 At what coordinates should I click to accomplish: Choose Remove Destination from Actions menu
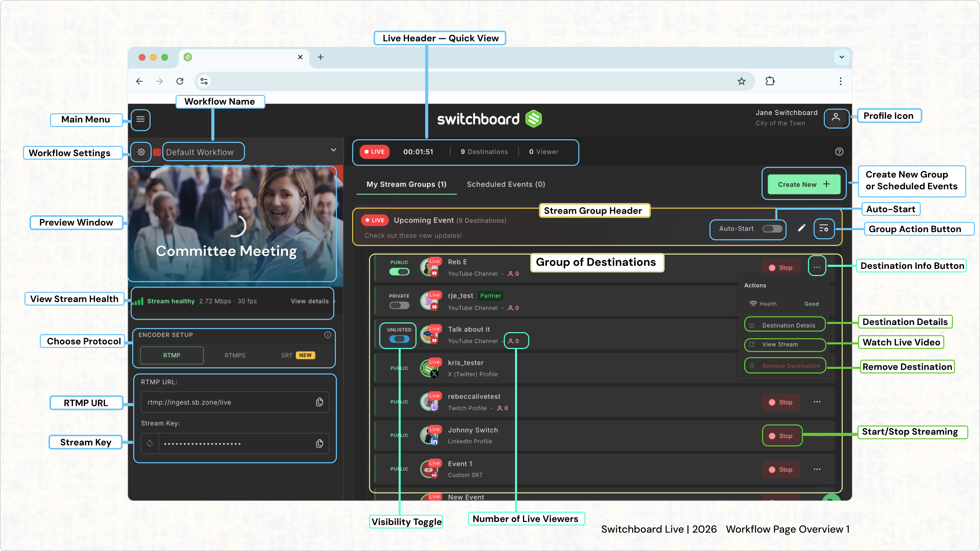[x=785, y=366]
